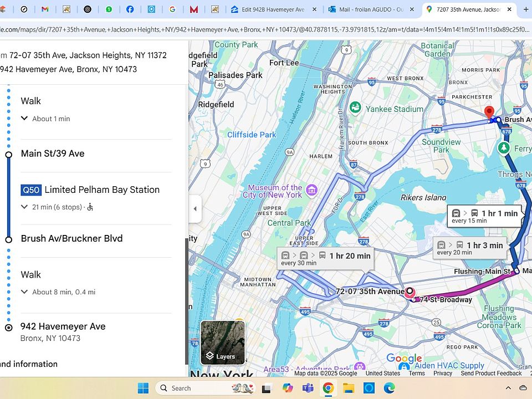Click the Yankee Stadium map icon
Screen dimensions: 532x399
[x=355, y=108]
